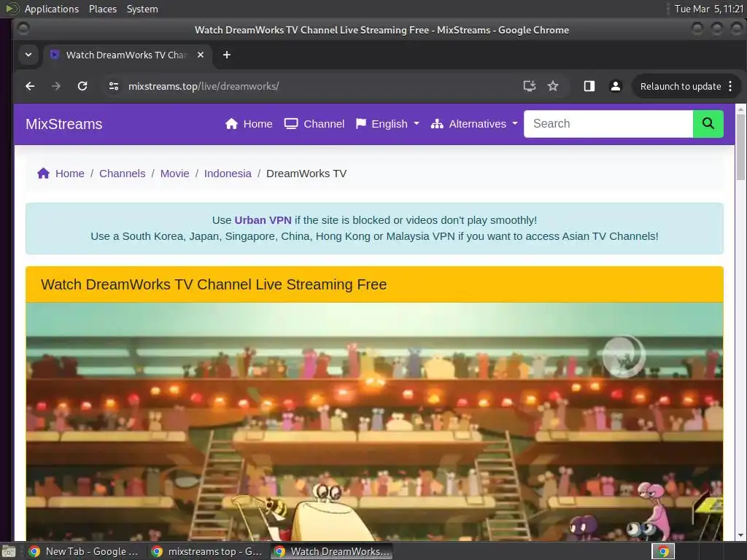The image size is (747, 560).
Task: Click the green search magnifier button
Action: (x=708, y=124)
